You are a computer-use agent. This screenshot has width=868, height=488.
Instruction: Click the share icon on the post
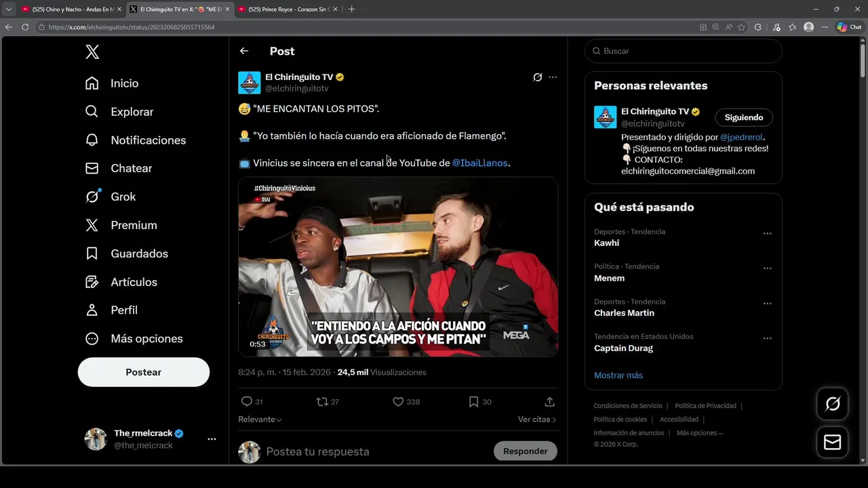[550, 402]
